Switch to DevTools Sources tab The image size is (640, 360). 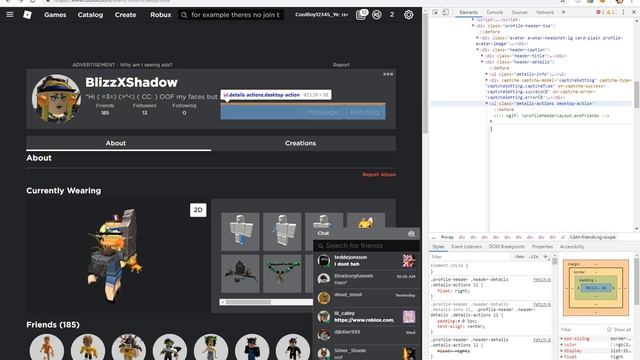pyautogui.click(x=519, y=12)
